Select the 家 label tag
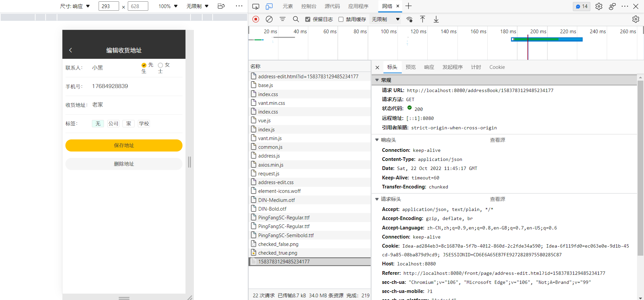Image resolution: width=644 pixels, height=300 pixels. point(128,124)
